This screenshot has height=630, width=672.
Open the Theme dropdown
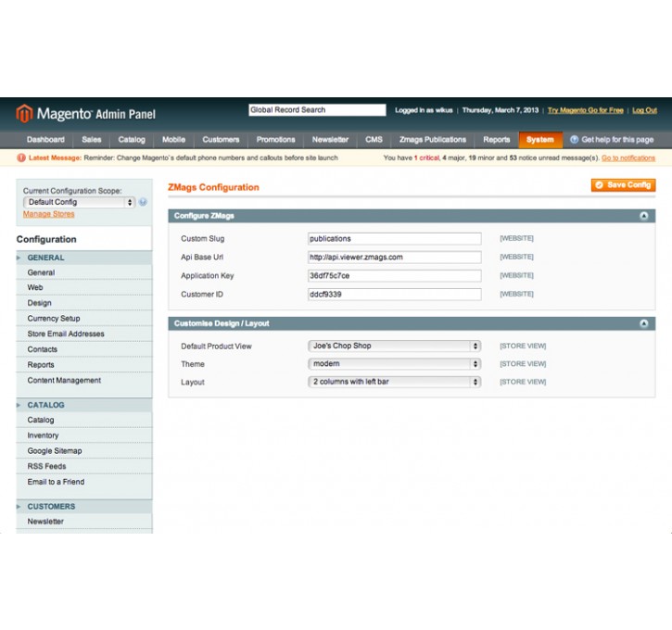(x=394, y=363)
